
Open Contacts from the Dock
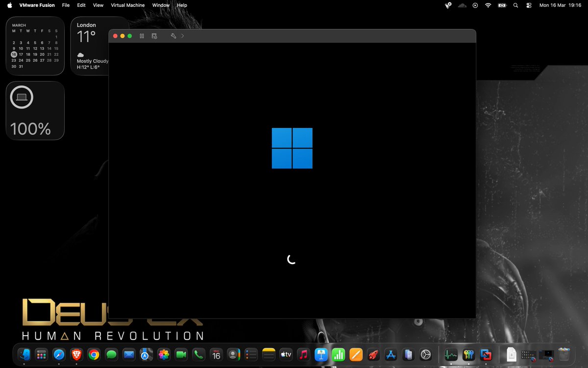234,354
